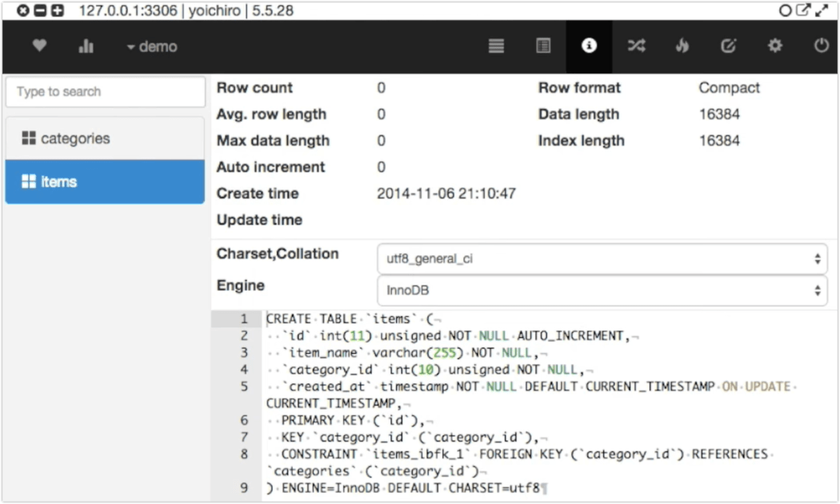This screenshot has height=504, width=840.
Task: Select the flame processes icon
Action: point(682,46)
